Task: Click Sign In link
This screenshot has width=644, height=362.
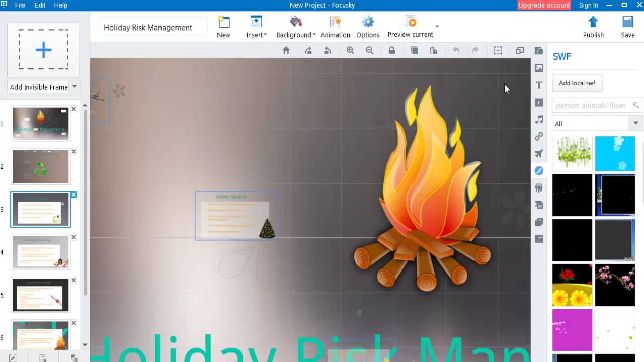Action: [588, 5]
